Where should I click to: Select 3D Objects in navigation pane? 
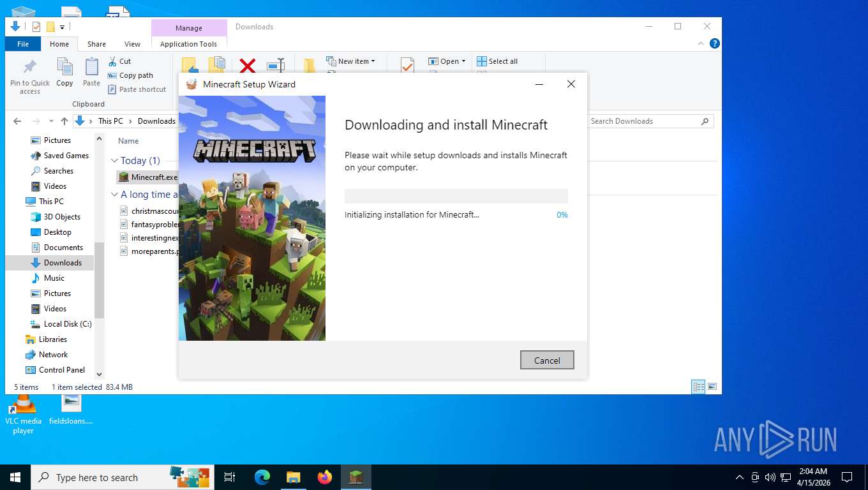coord(56,217)
